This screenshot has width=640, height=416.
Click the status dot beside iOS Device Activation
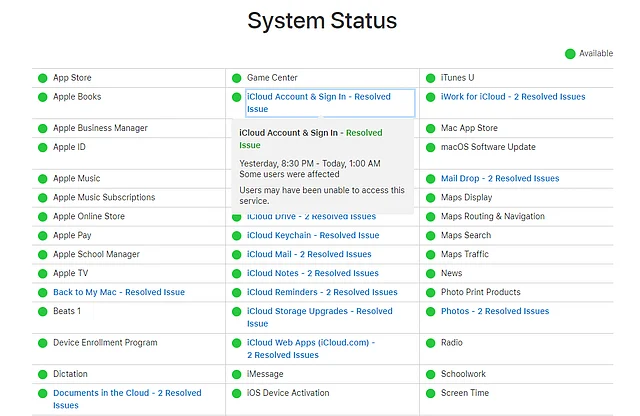(x=236, y=394)
